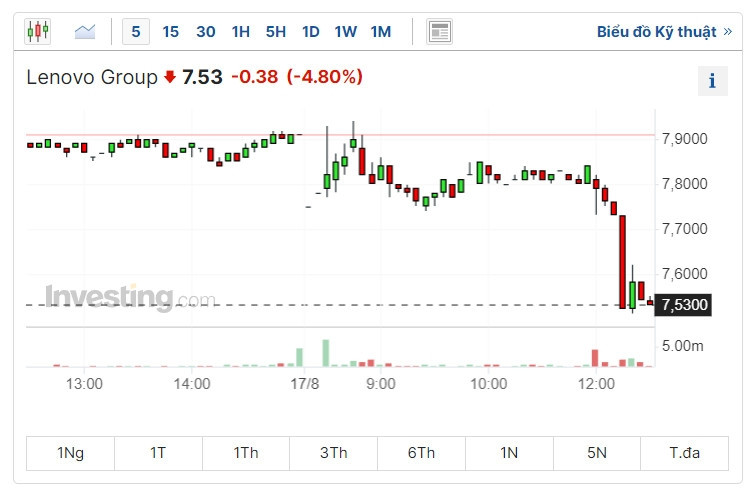Click the 13:00 time axis label
Viewport: 748px width, 495px height.
[84, 384]
